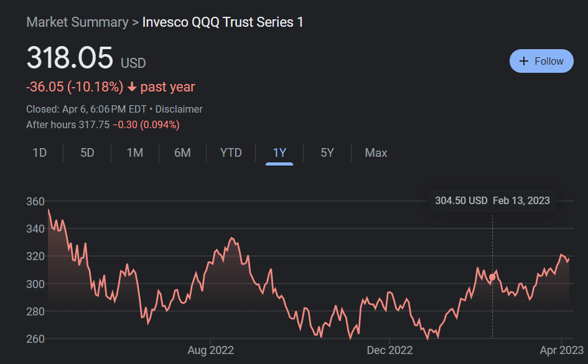Follow the Invesco QQQ stock

coord(541,61)
